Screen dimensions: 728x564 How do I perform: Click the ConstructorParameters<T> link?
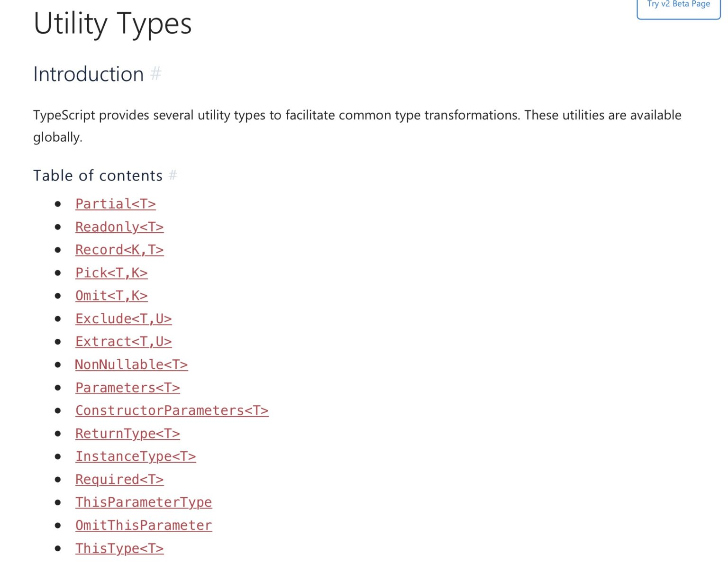click(172, 410)
